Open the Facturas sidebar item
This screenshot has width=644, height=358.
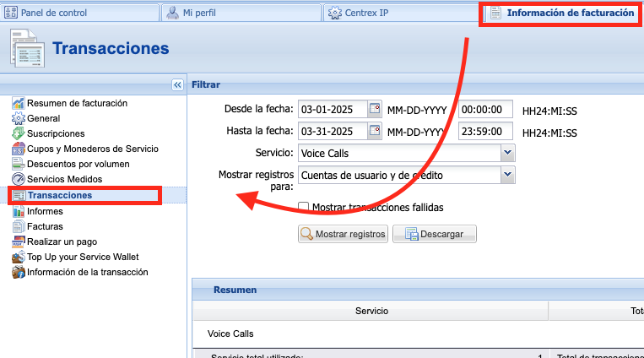point(45,226)
